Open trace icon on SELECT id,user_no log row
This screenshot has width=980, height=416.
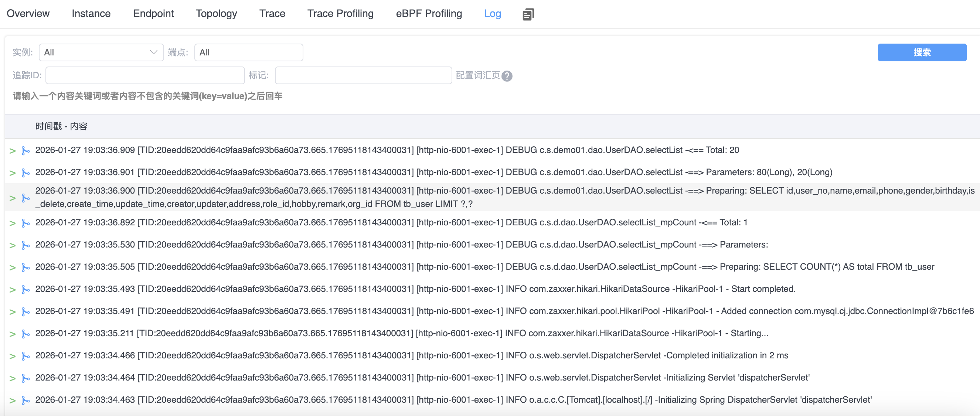[x=25, y=198]
